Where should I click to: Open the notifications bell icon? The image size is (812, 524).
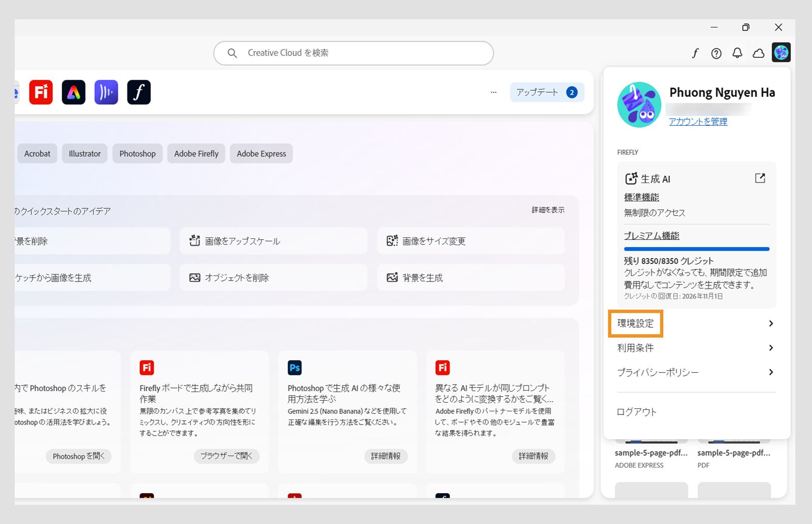click(737, 53)
